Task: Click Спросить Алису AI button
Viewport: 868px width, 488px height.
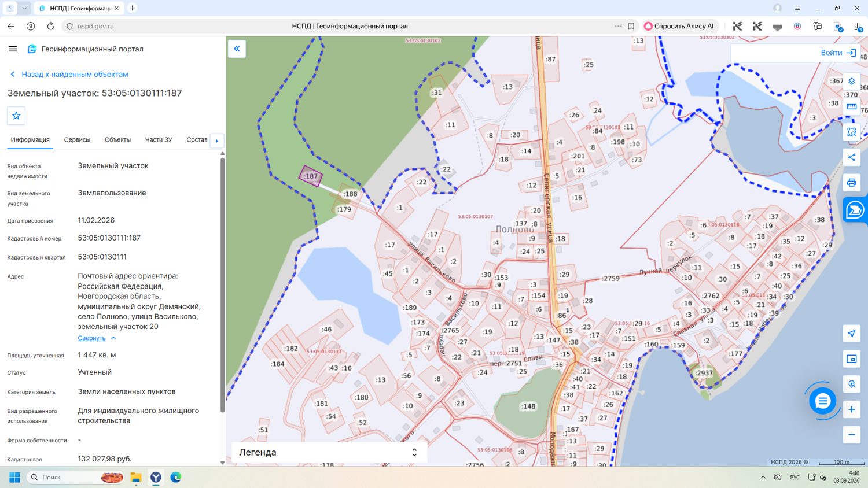Action: 679,26
